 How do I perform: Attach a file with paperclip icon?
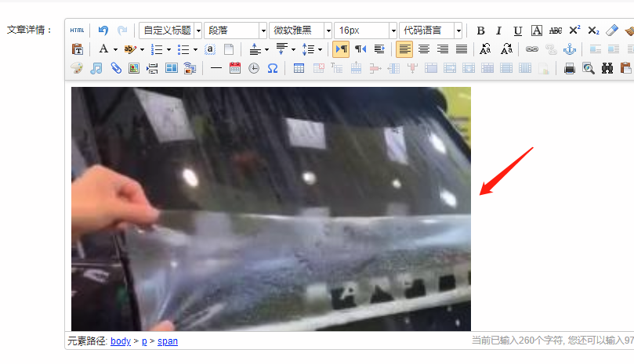[116, 68]
